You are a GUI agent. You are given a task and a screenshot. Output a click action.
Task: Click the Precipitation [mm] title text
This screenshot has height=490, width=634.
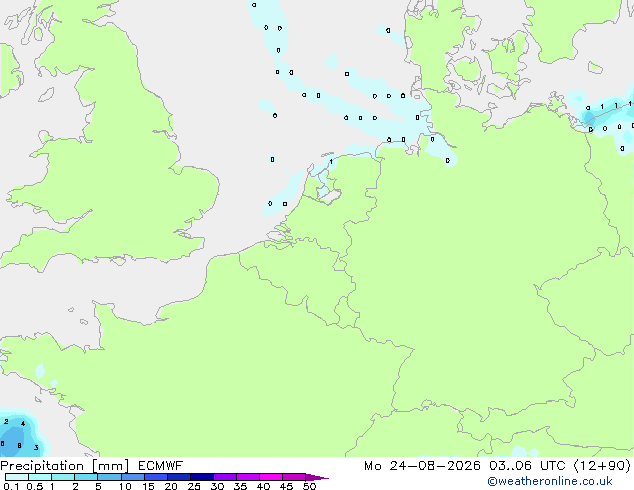click(65, 466)
